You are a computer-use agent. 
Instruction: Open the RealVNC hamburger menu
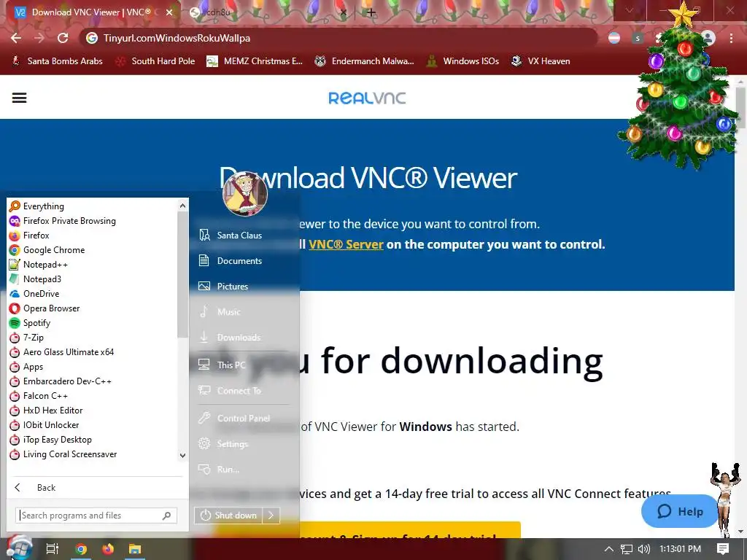19,98
